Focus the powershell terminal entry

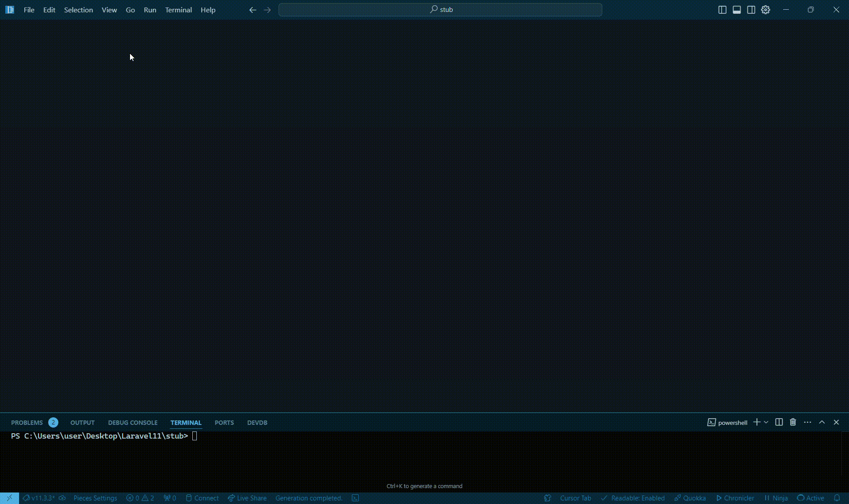(727, 423)
